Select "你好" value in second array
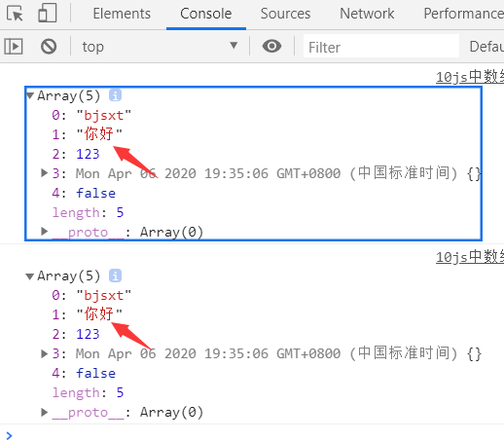 click(99, 314)
